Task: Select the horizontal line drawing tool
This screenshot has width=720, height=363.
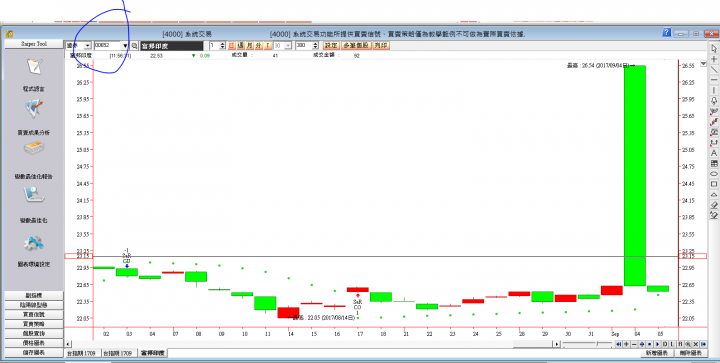Action: (714, 80)
